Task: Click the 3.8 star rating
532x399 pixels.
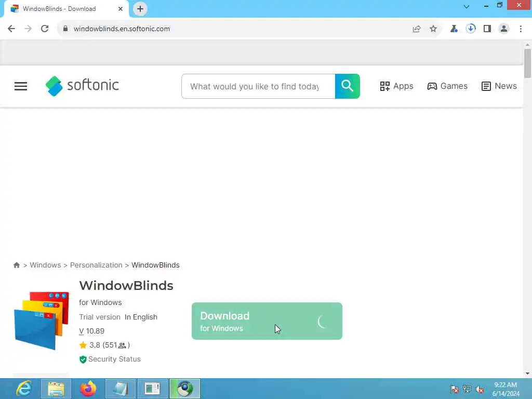Action: [104, 345]
